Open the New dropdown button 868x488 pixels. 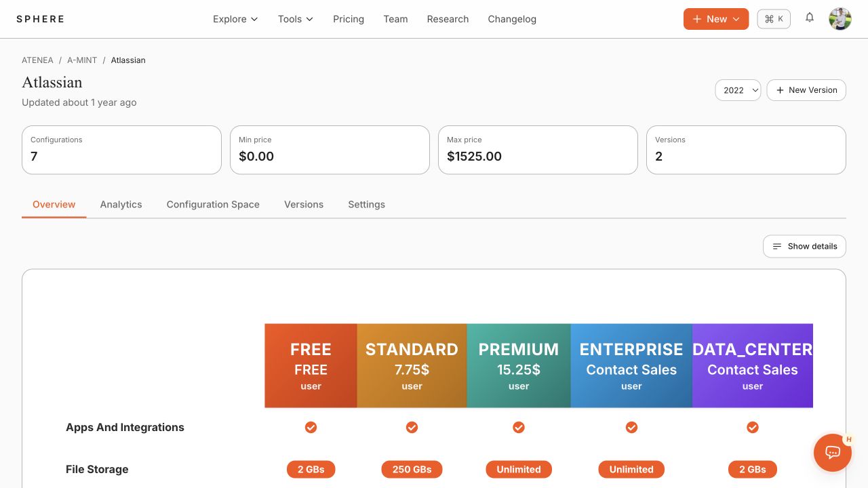click(716, 19)
